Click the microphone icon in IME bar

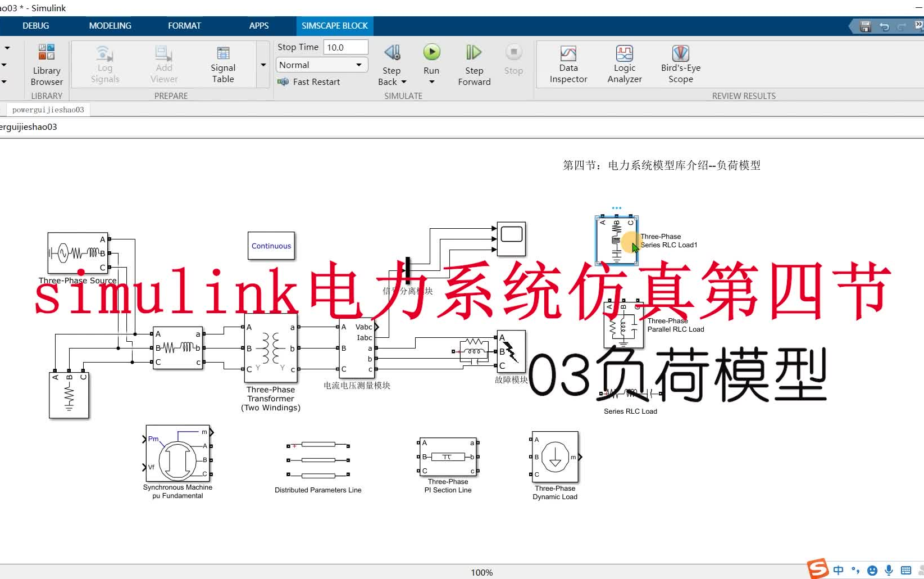[889, 570]
